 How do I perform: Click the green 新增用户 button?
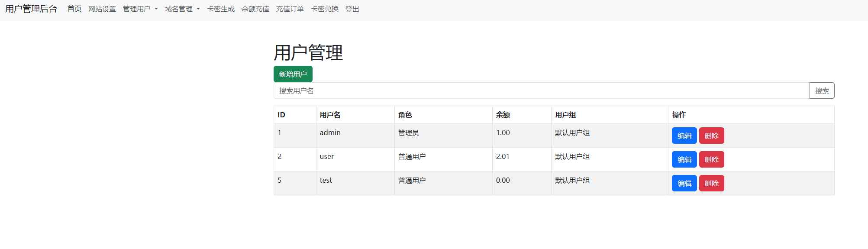point(293,74)
